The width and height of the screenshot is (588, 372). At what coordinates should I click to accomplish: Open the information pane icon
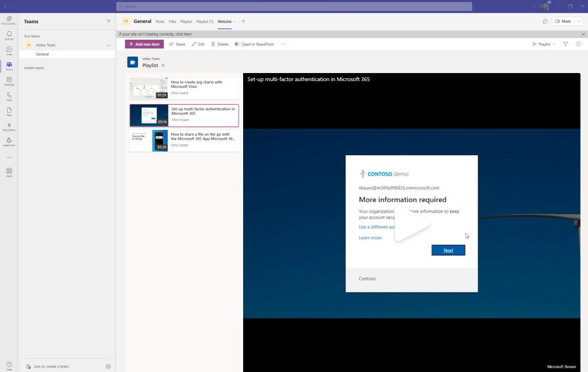click(x=578, y=44)
